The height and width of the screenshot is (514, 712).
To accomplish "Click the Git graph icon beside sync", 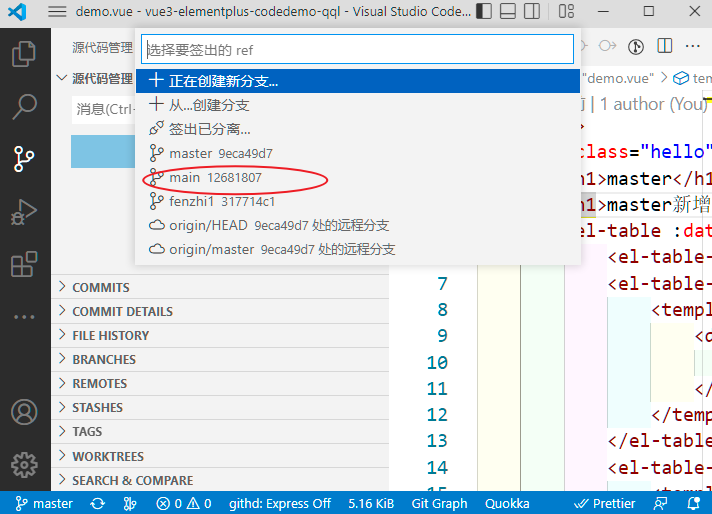I will [x=130, y=503].
